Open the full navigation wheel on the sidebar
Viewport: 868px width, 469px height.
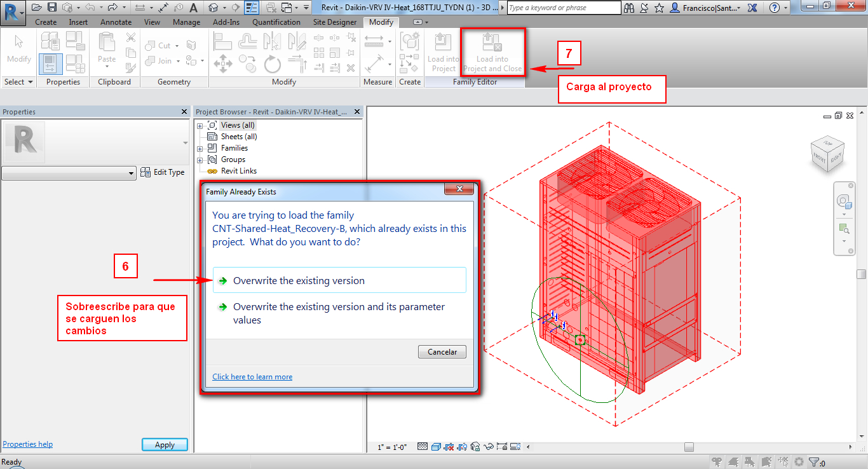tap(844, 201)
